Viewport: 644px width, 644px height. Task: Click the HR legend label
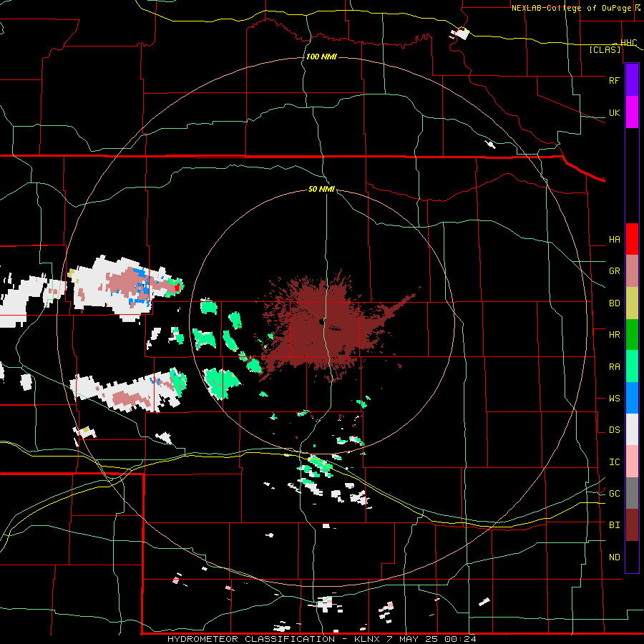tap(614, 335)
